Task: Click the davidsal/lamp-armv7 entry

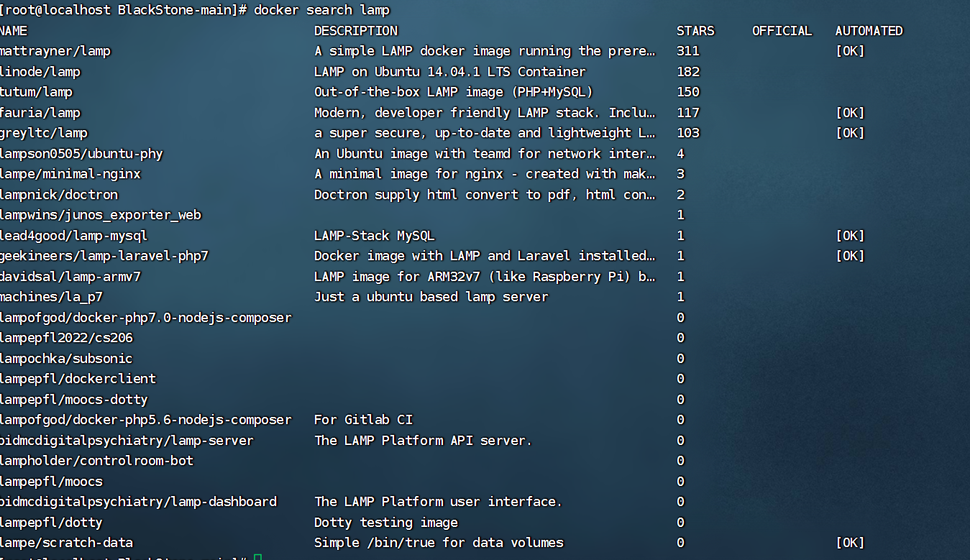Action: (x=70, y=277)
